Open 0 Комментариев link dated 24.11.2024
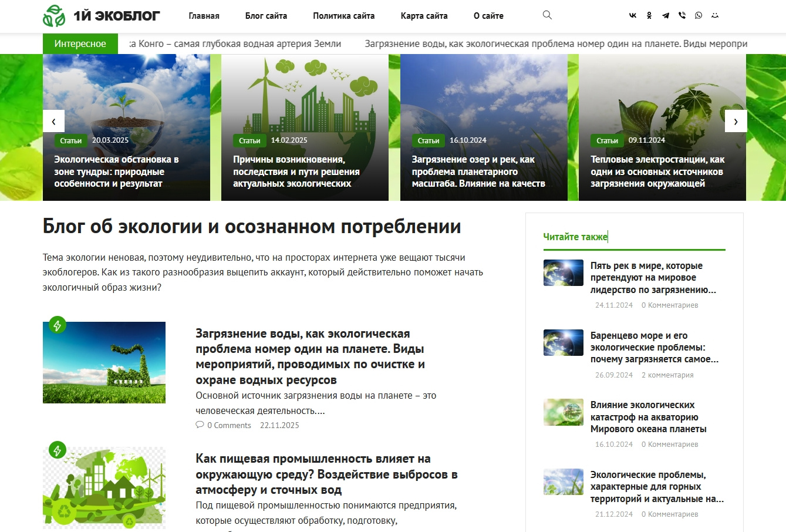 [x=670, y=305]
